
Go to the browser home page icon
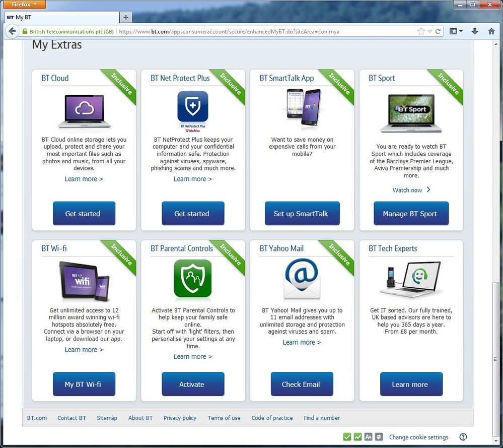pos(491,31)
